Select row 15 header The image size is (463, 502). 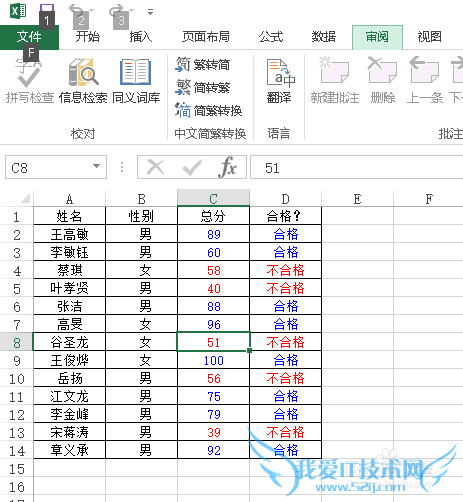17,469
